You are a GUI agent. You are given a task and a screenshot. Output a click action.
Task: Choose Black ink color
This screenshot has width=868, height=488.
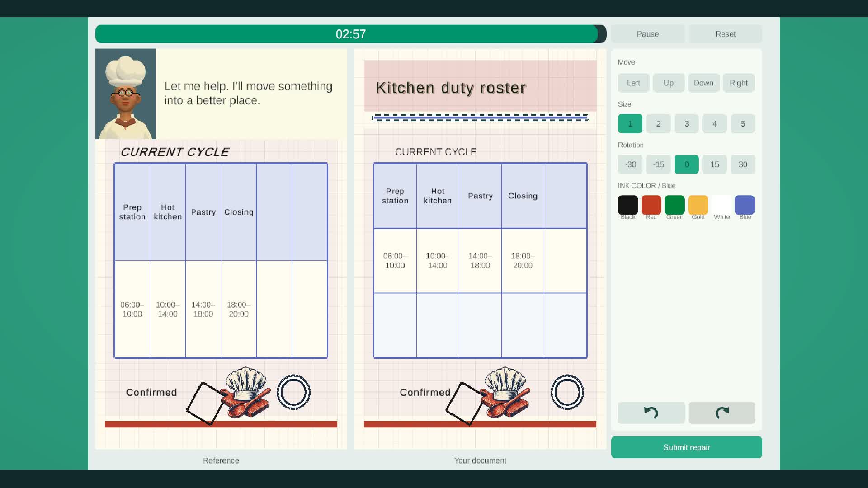coord(628,205)
